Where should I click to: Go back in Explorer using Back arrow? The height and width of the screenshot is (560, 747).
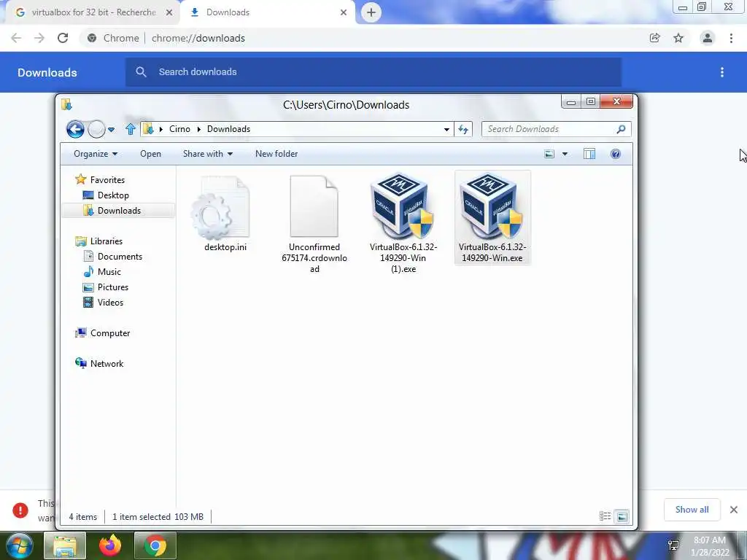75,129
